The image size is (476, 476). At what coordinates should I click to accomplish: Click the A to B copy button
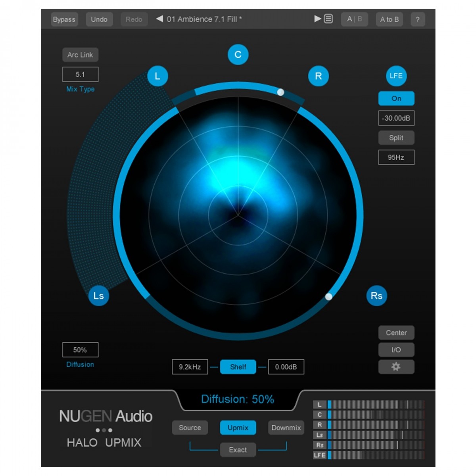389,19
